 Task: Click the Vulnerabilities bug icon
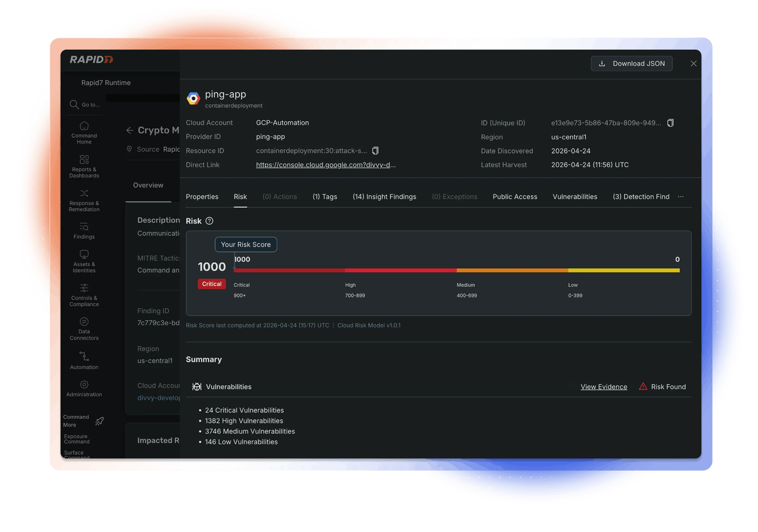[x=197, y=387]
